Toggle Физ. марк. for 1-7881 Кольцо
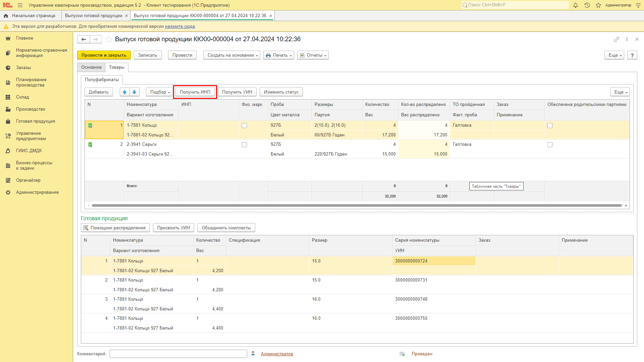644x362 pixels. tap(244, 126)
